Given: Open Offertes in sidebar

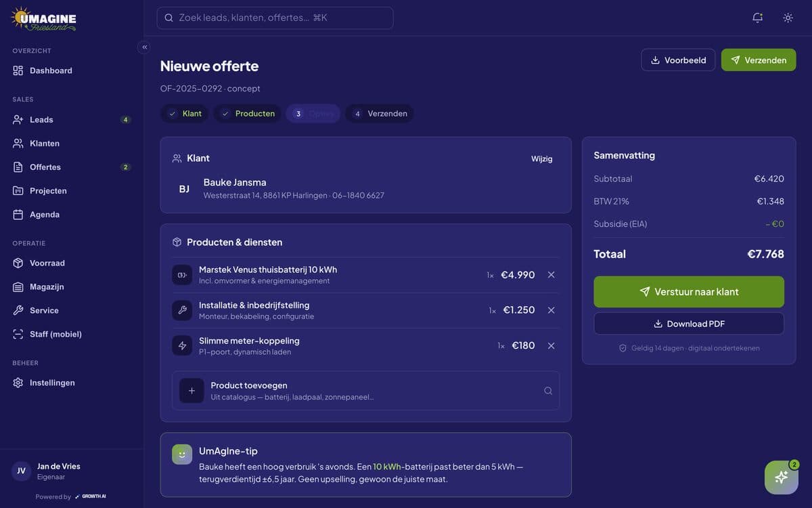Looking at the screenshot, I should (72, 167).
